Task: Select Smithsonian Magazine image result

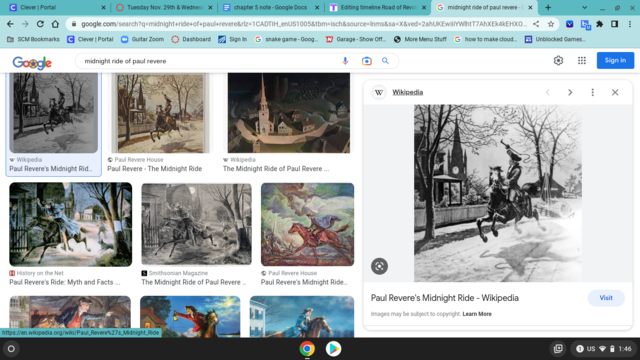Action: pos(196,224)
